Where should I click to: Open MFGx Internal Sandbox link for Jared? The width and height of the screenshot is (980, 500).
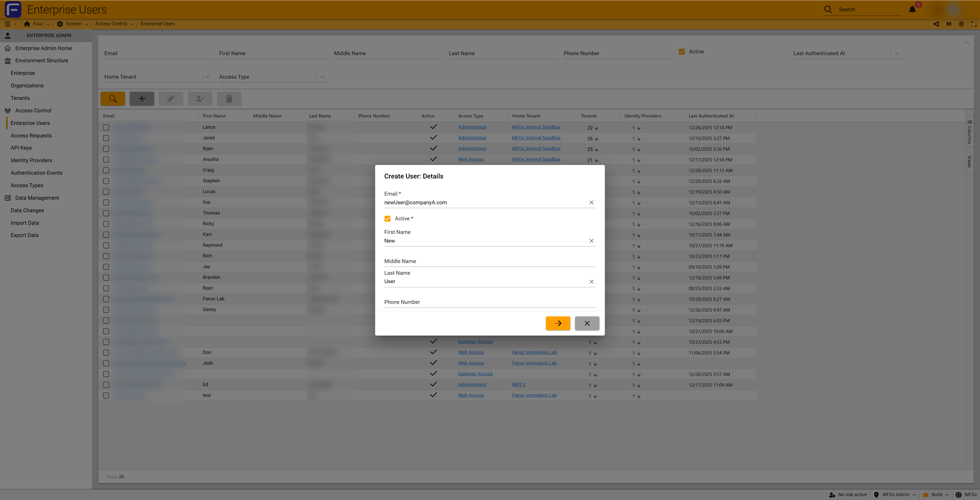[x=536, y=138]
